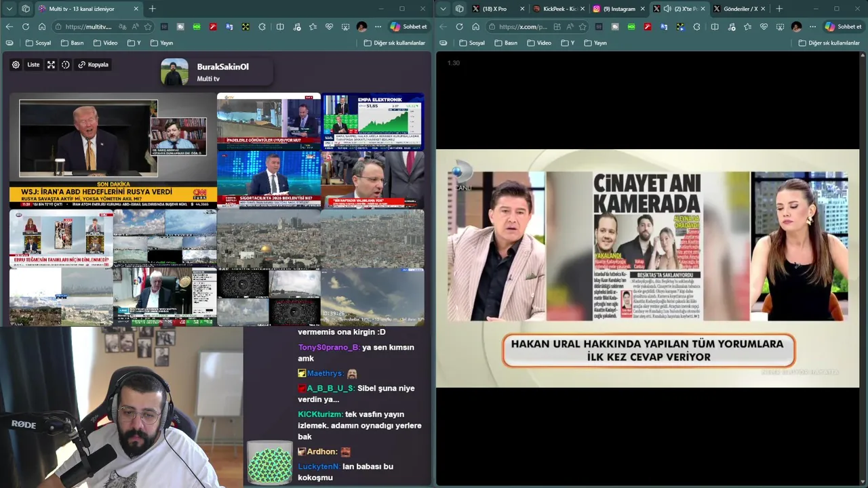Open workspaces icon in X window

point(459,9)
